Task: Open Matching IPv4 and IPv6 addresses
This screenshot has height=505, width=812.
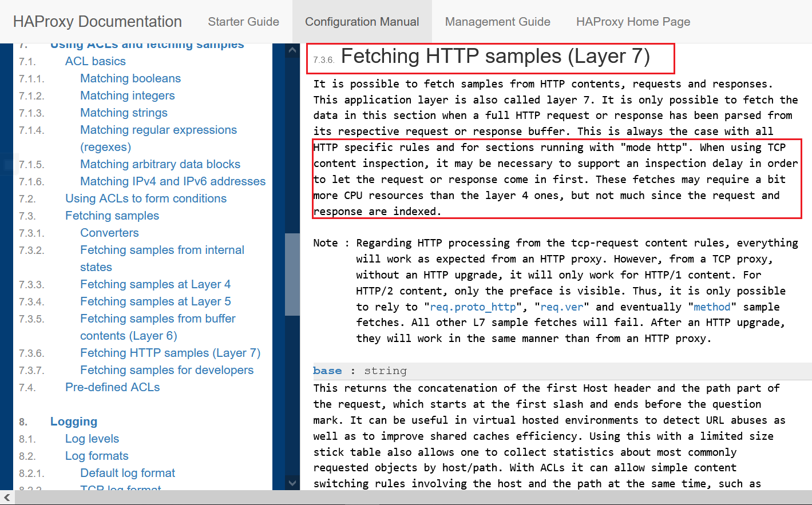Action: click(173, 181)
